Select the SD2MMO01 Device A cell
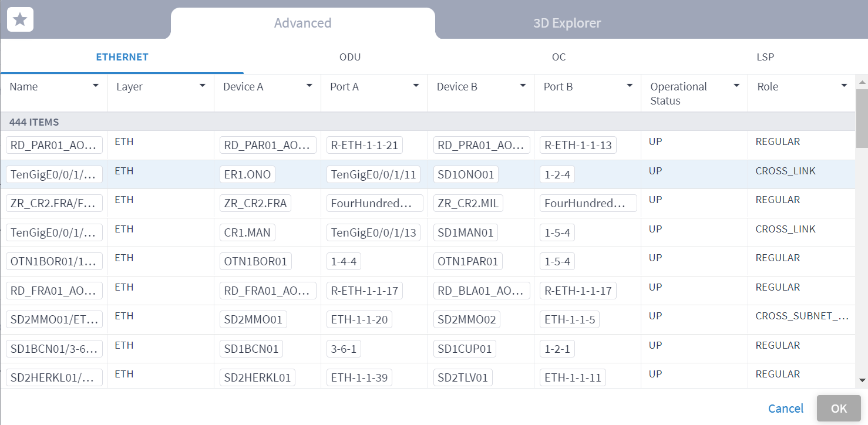Screen dimensions: 868x425 [x=253, y=319]
